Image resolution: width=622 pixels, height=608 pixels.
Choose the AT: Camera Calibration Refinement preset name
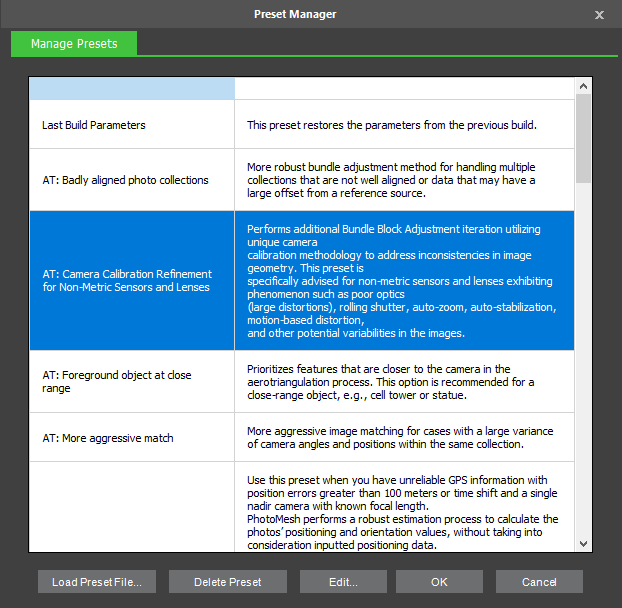click(x=127, y=280)
